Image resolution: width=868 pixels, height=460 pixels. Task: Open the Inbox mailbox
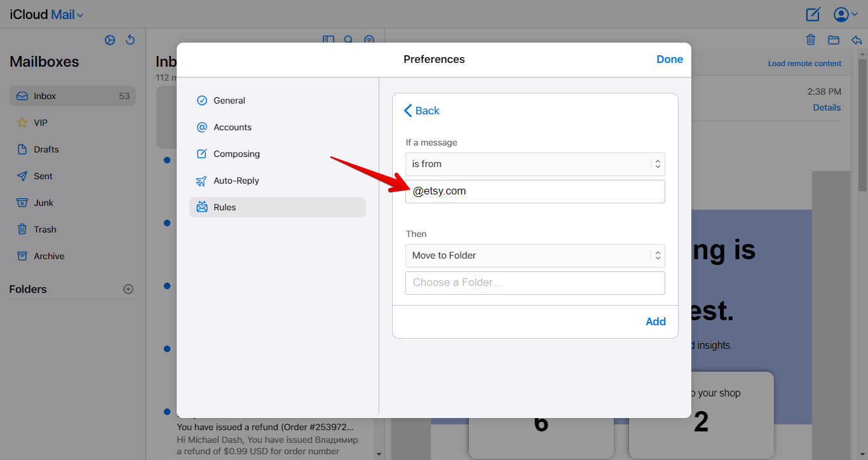pyautogui.click(x=72, y=96)
